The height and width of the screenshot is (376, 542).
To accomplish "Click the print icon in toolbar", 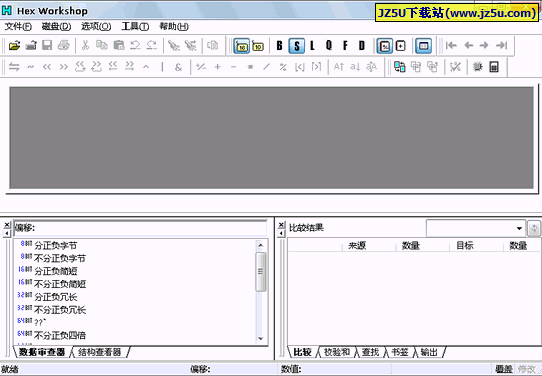I will point(64,45).
